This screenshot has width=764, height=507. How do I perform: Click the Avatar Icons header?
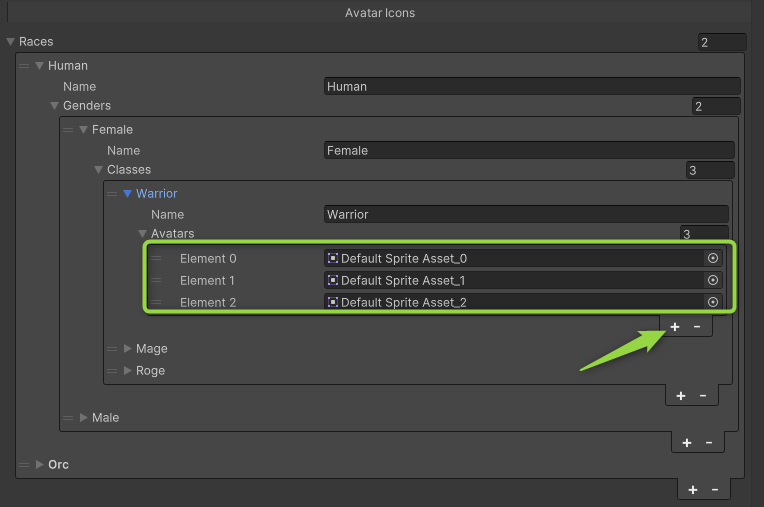coord(380,13)
